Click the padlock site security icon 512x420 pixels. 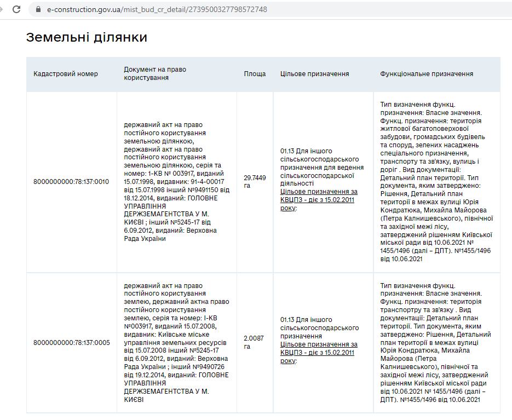[38, 9]
